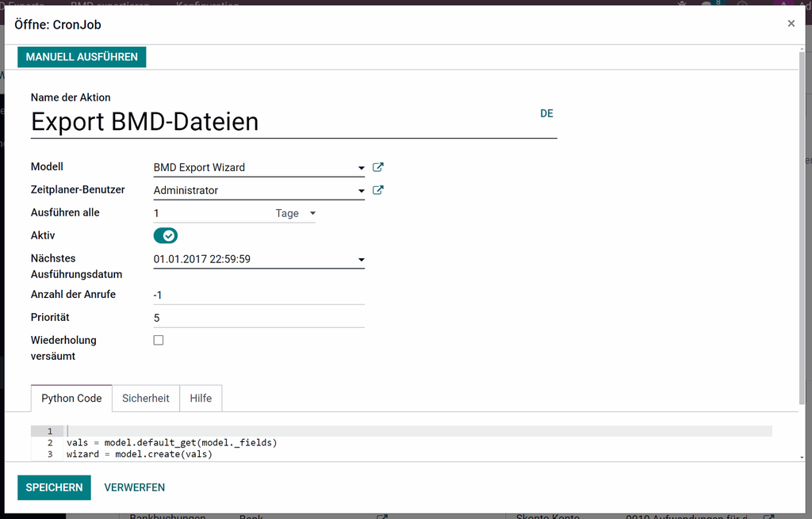Toggle the Aktiv switch off

click(x=166, y=235)
